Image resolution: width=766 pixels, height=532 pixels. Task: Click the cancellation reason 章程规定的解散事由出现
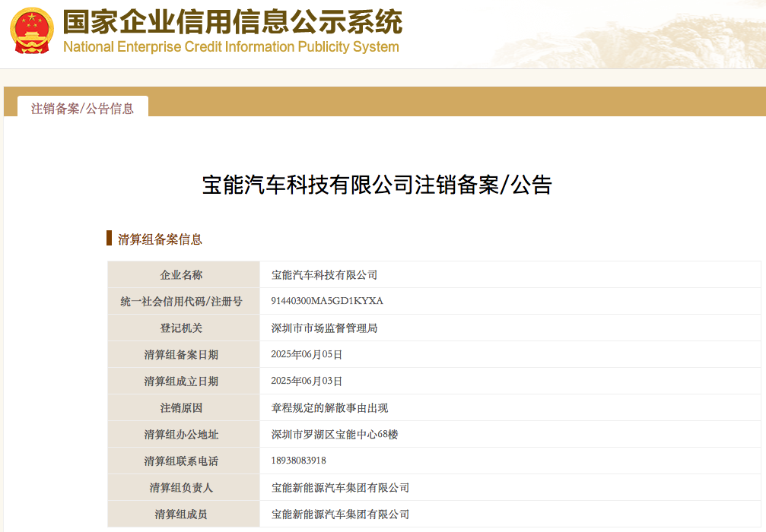pos(329,407)
